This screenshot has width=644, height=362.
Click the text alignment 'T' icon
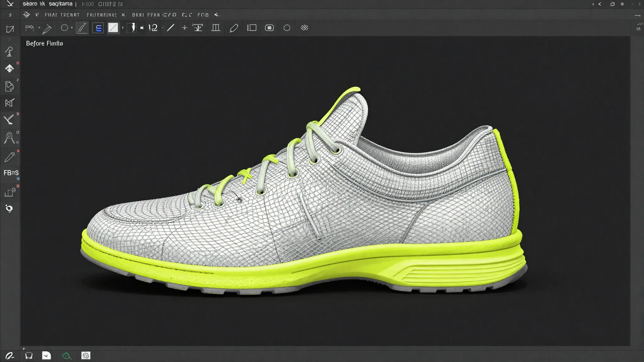click(x=198, y=28)
